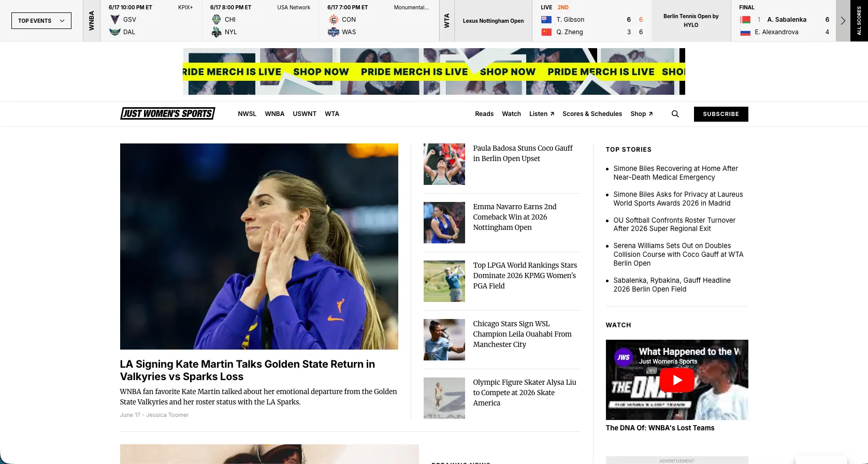Advance the scores ticker with the right arrow
Screen dimensions: 868x464
(843, 21)
